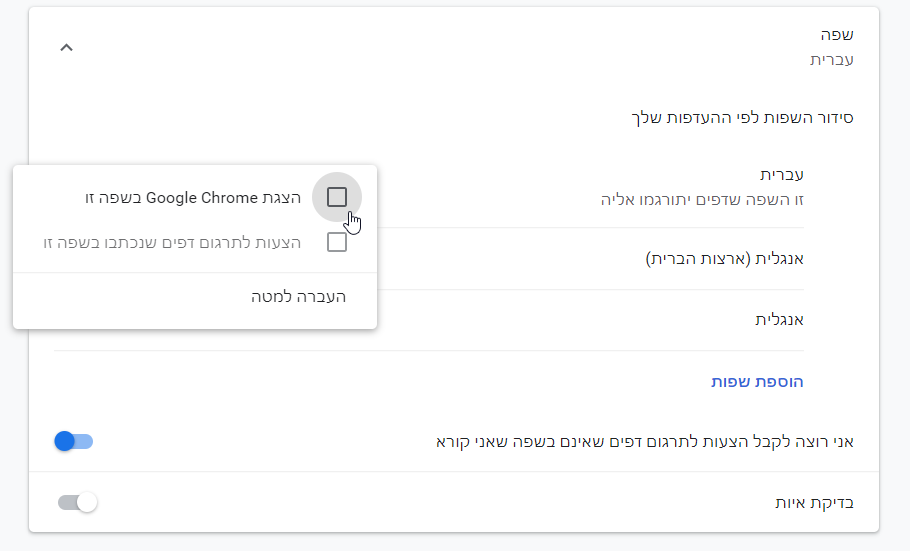Click the greyed "הצעות לתרגום דפים שנכתבו בשפה זו" label

[x=172, y=242]
